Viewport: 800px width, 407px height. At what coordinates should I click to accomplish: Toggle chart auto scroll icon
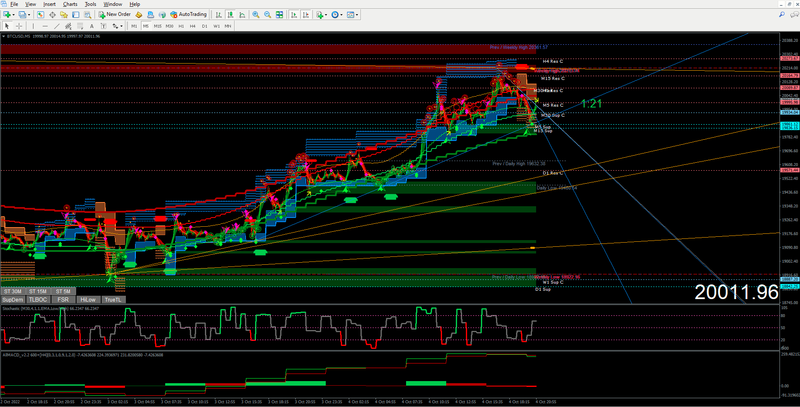[294, 15]
